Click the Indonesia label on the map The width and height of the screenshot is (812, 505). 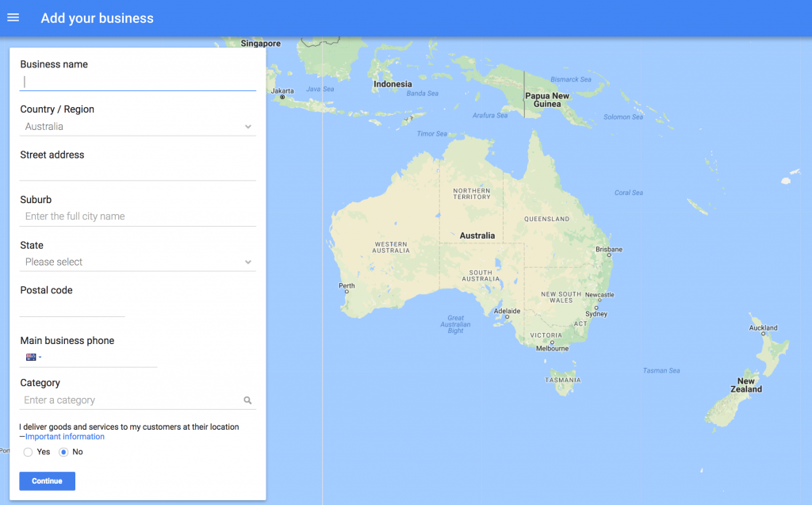[x=393, y=84]
